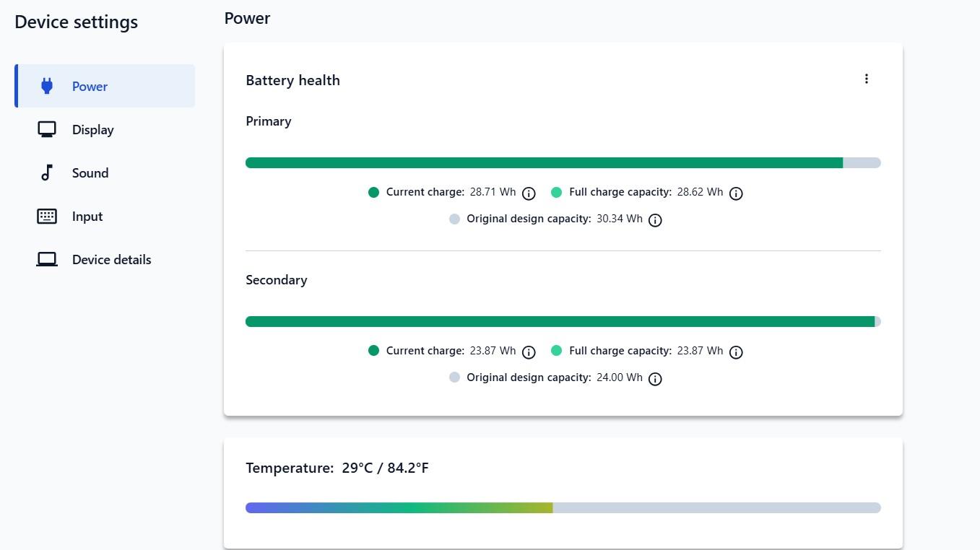Go to the Sound settings section
The image size is (980, 550).
pyautogui.click(x=105, y=173)
